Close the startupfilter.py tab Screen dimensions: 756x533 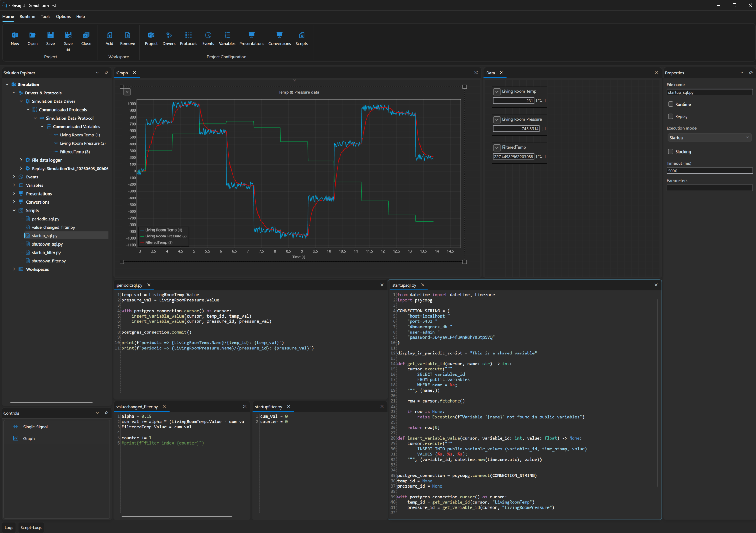(x=289, y=407)
